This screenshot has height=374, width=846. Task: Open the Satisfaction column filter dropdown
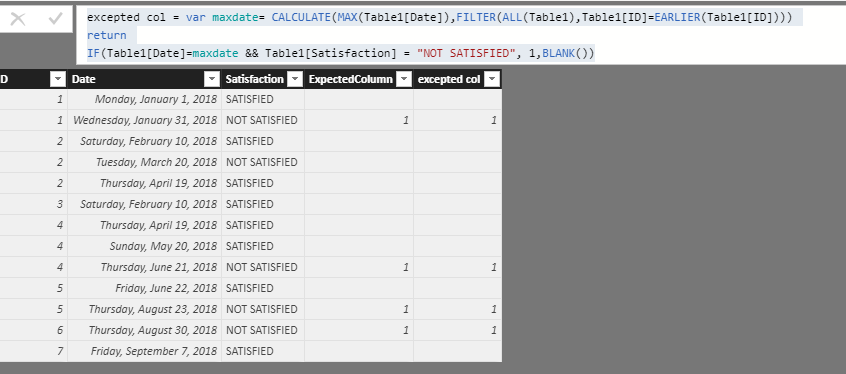[x=295, y=79]
